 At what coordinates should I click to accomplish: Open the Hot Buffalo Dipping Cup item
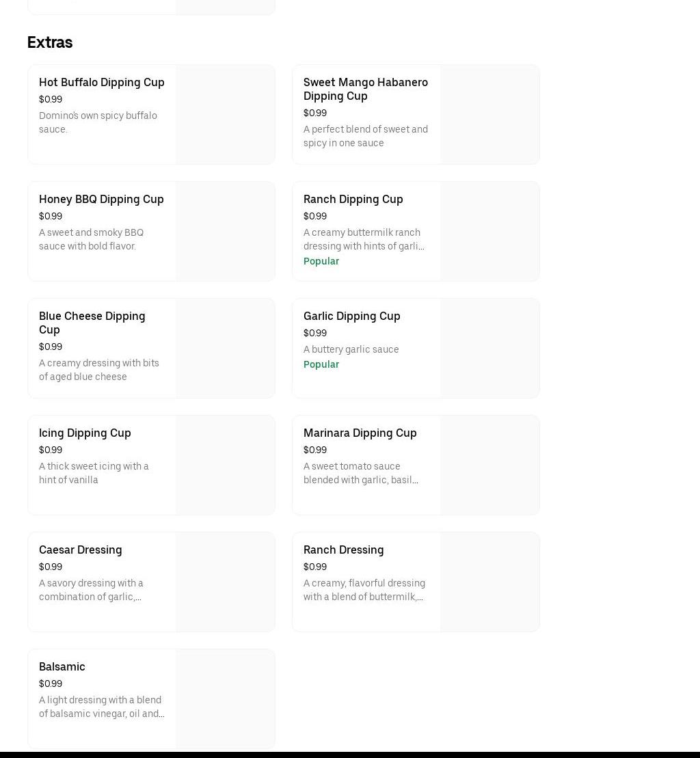click(x=101, y=82)
